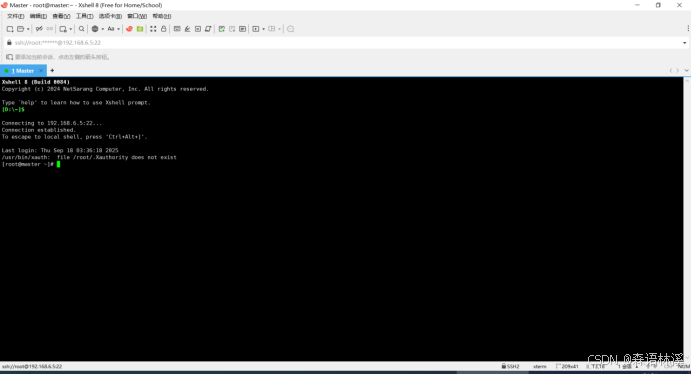Expand the Open session dropdown arrow
The height and width of the screenshot is (374, 692).
click(x=28, y=29)
